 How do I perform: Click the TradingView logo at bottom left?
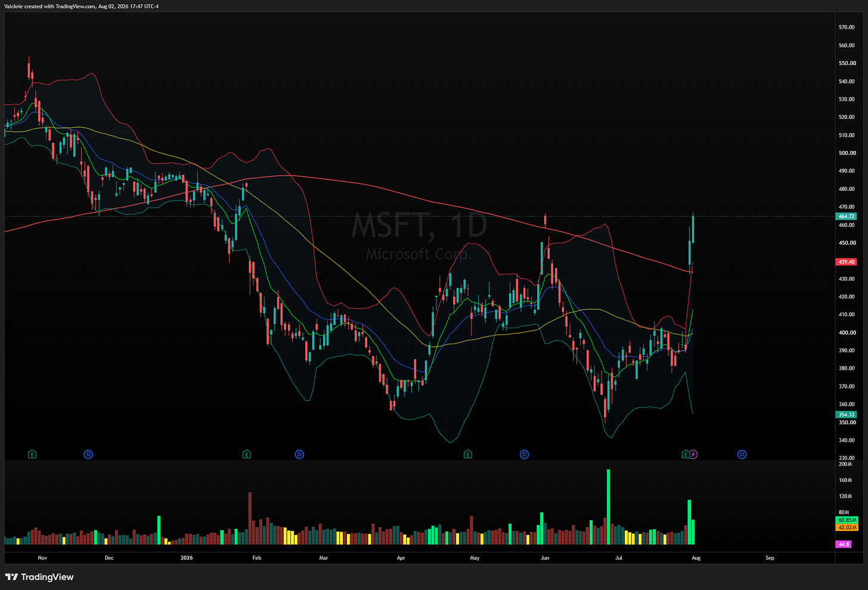(39, 577)
